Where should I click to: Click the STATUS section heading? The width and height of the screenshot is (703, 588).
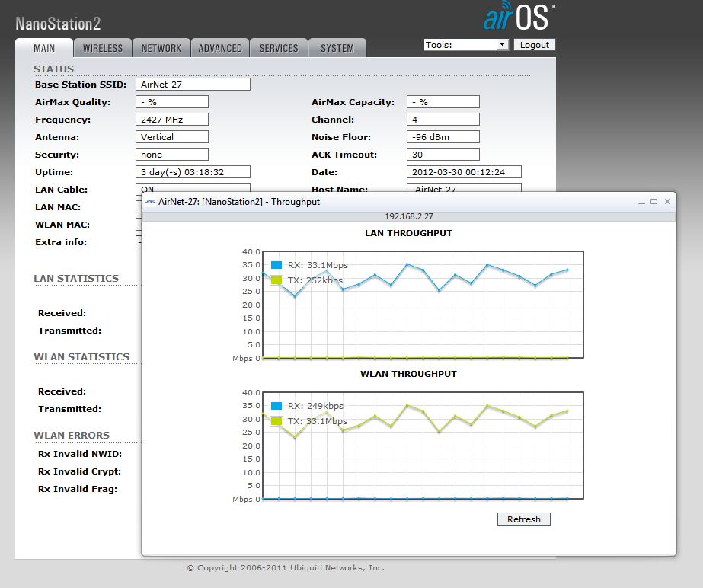point(54,69)
